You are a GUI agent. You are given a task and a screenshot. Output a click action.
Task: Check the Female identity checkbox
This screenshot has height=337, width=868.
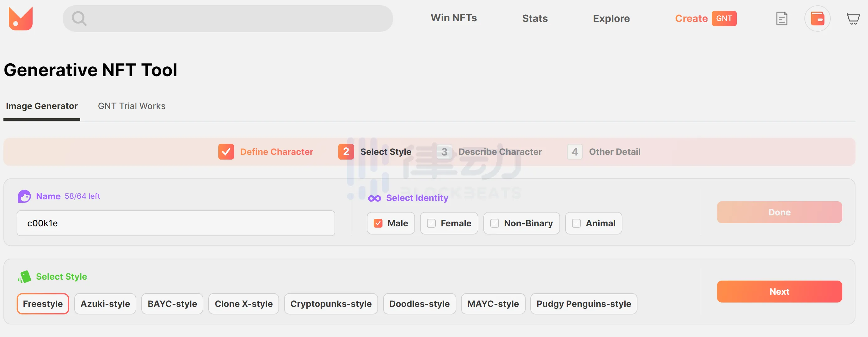point(431,223)
